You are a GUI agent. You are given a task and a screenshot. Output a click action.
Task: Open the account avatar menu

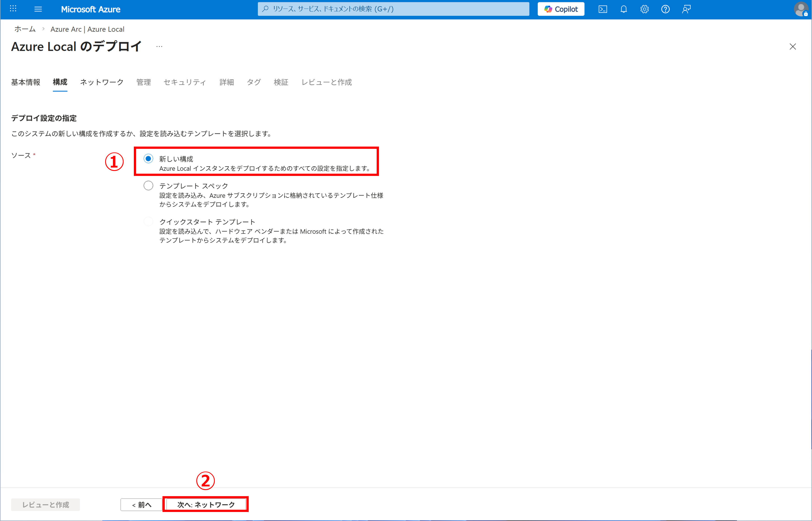pos(800,9)
